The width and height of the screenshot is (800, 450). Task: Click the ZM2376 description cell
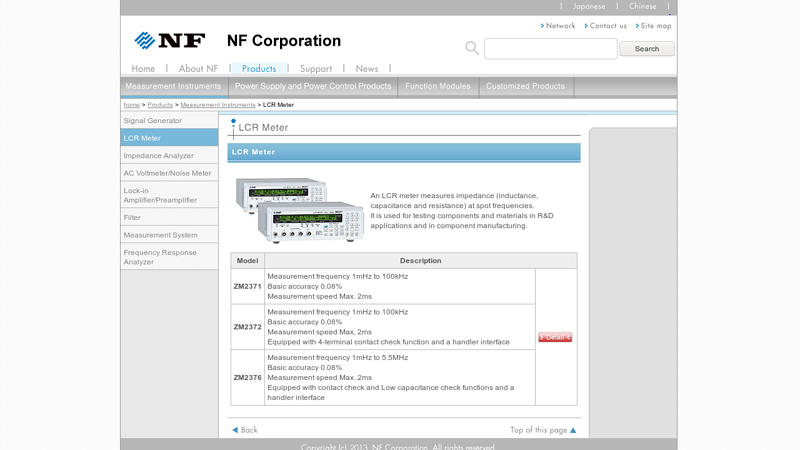[400, 378]
